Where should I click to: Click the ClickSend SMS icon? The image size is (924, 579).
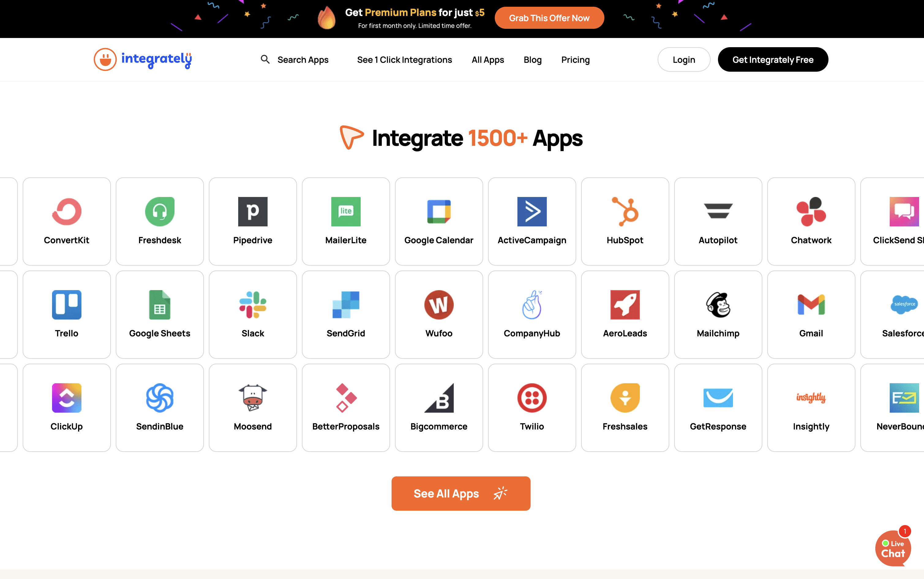(x=904, y=211)
